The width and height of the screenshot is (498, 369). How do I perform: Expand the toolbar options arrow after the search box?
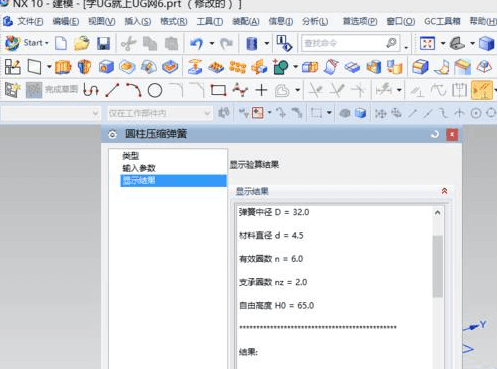click(x=406, y=48)
